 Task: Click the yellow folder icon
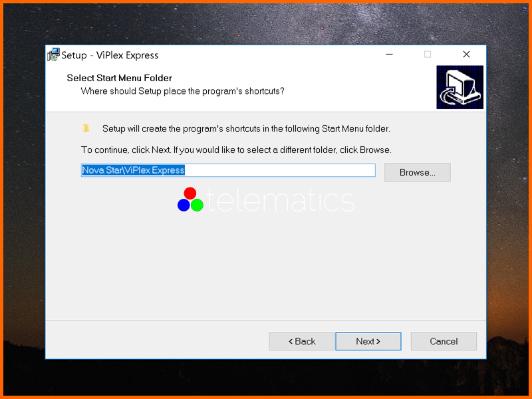coord(86,128)
